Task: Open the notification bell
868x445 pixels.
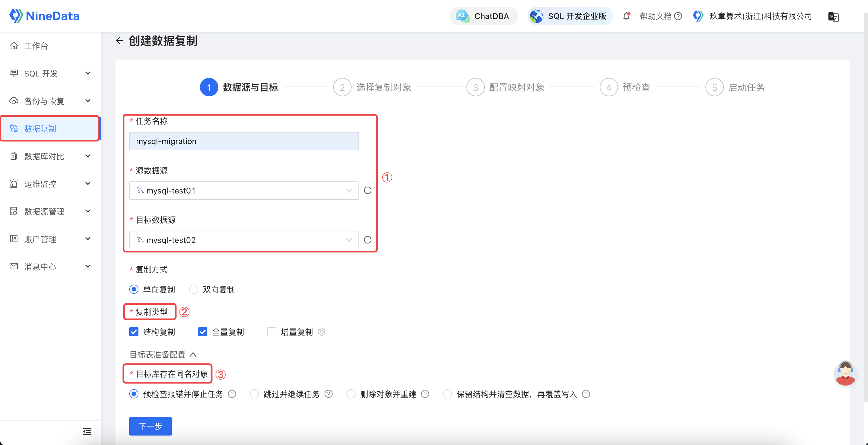Action: point(626,16)
